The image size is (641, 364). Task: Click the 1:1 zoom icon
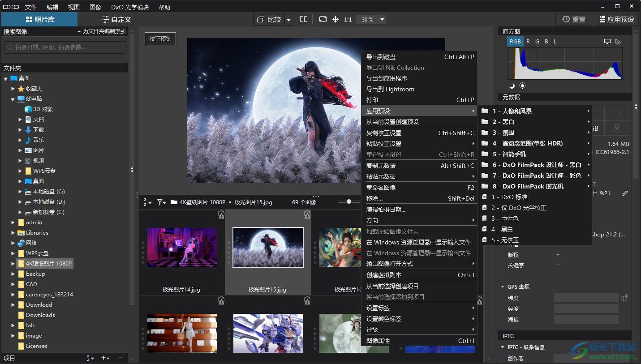[x=347, y=19]
